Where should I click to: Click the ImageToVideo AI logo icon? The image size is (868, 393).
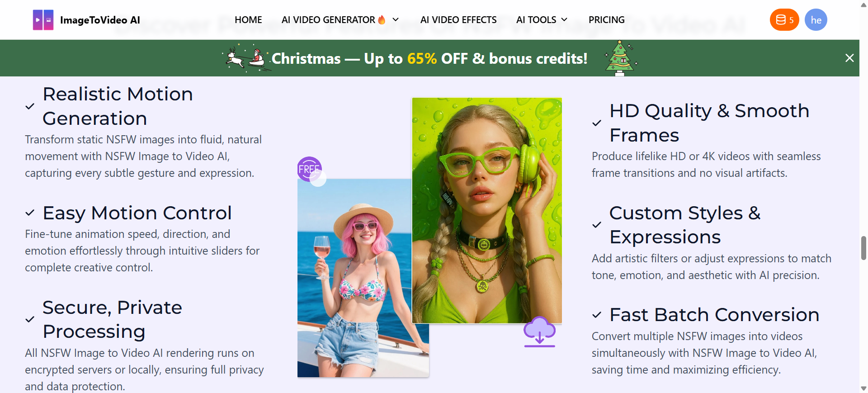(x=42, y=19)
